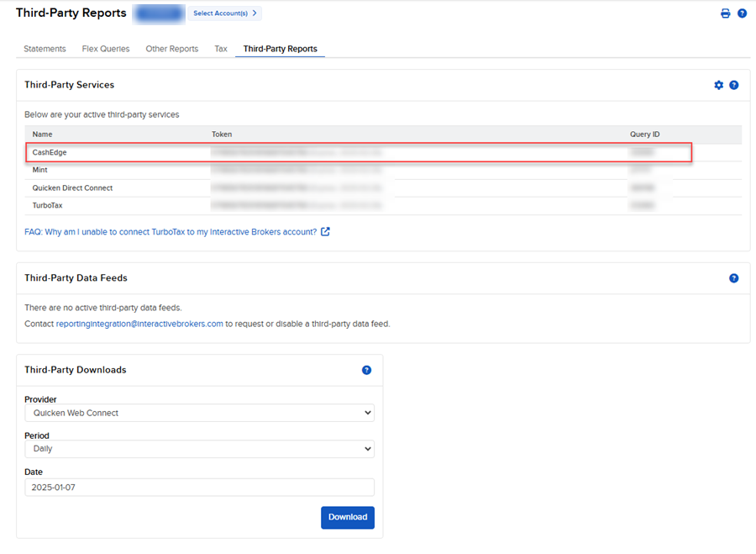Viewport: 756px width, 554px height.
Task: Go to the Flex Queries tab
Action: [x=106, y=49]
